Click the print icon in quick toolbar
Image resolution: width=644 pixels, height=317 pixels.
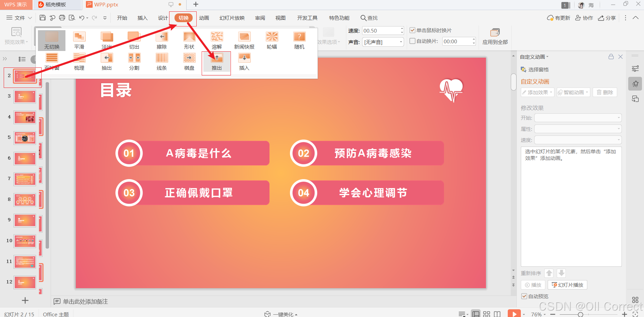click(x=62, y=18)
